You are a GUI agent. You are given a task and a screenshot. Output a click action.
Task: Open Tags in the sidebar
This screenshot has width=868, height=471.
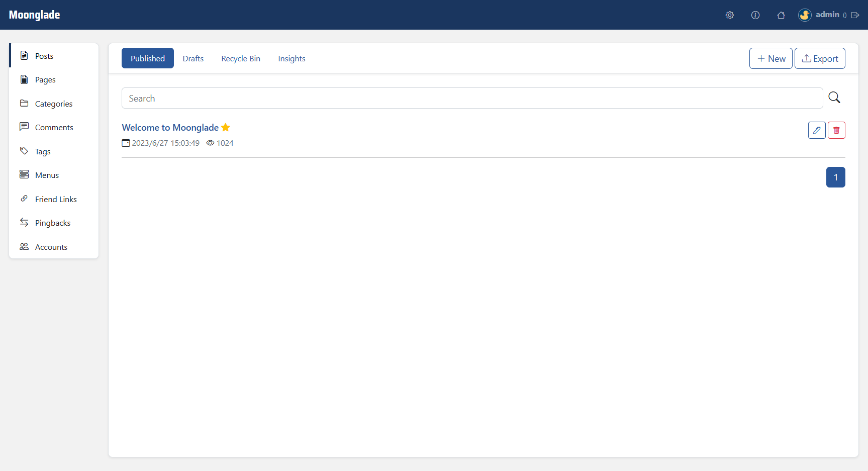[x=54, y=151]
